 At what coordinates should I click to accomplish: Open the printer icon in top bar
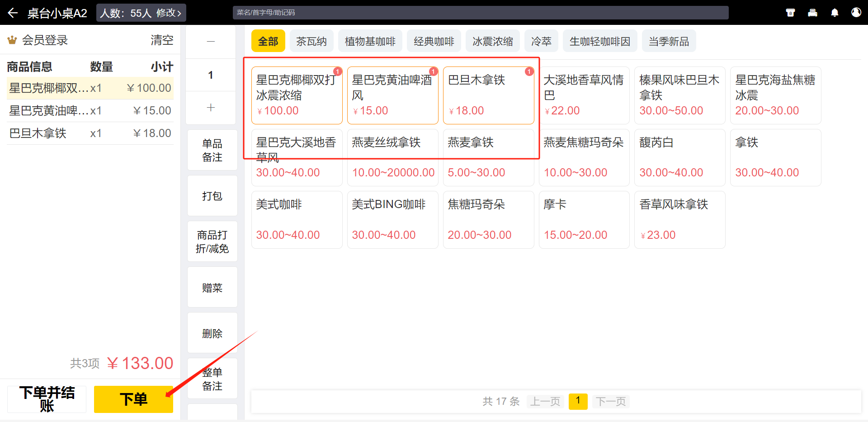[x=812, y=13]
